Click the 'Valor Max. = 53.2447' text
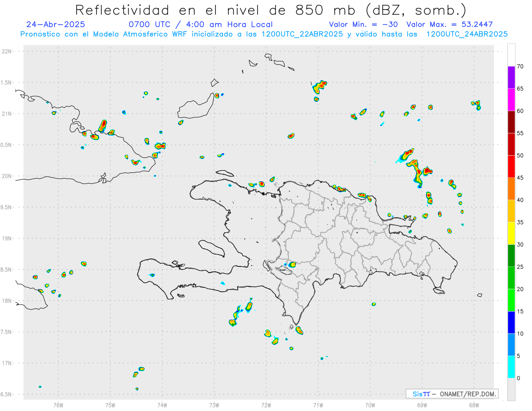Screen dimensions: 532x411 point(450,24)
